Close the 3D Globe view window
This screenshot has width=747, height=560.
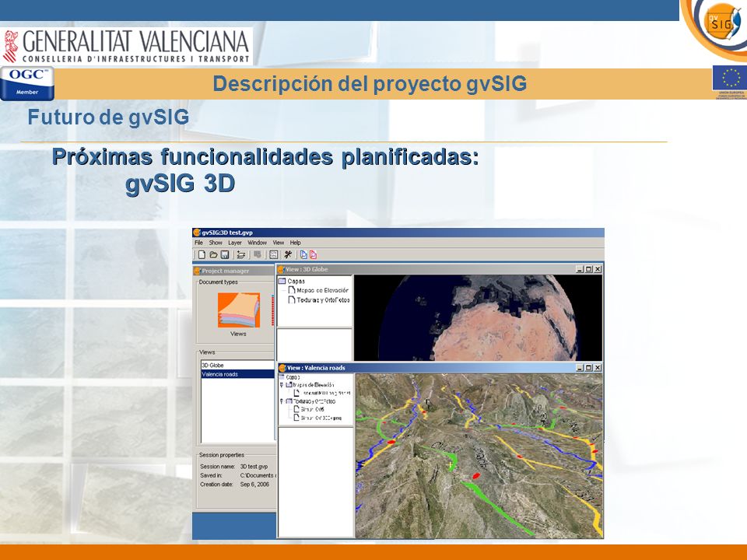(x=598, y=269)
